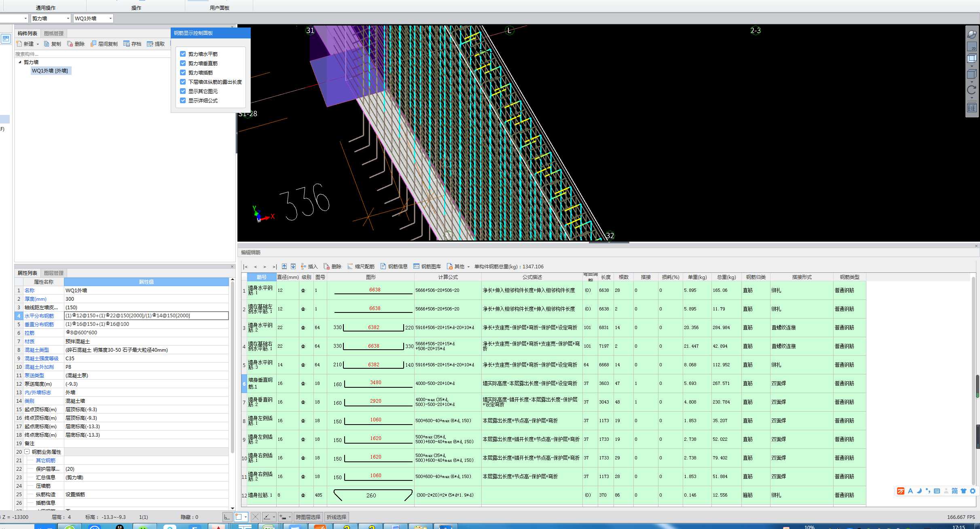
Task: Switch to the 图纸管理 tab
Action: [x=54, y=33]
